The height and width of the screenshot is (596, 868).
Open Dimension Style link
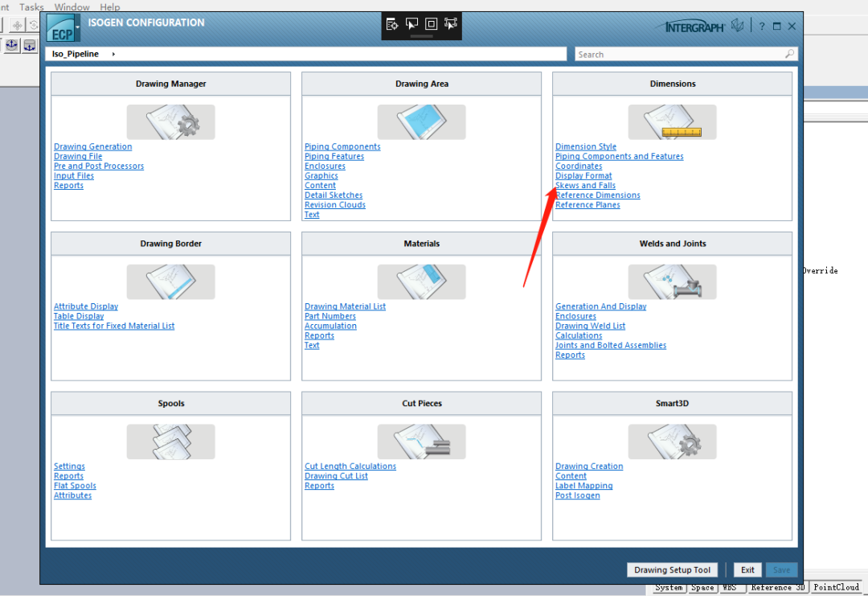point(586,146)
